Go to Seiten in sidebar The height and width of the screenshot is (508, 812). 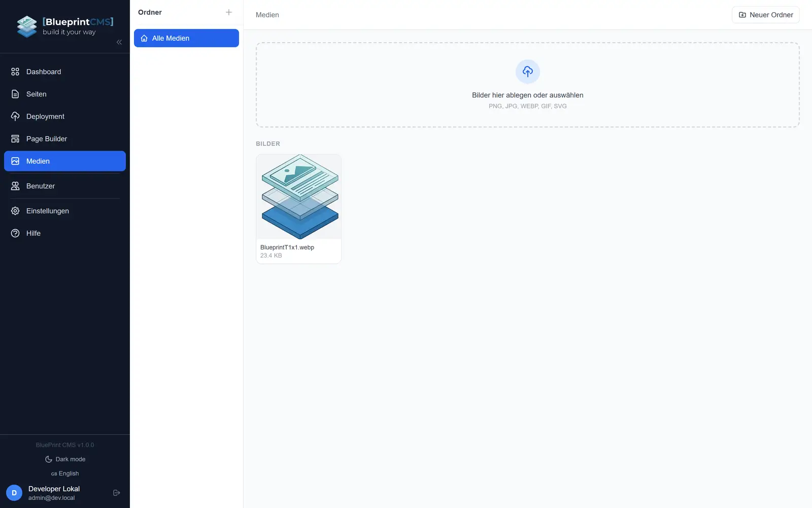pos(65,94)
